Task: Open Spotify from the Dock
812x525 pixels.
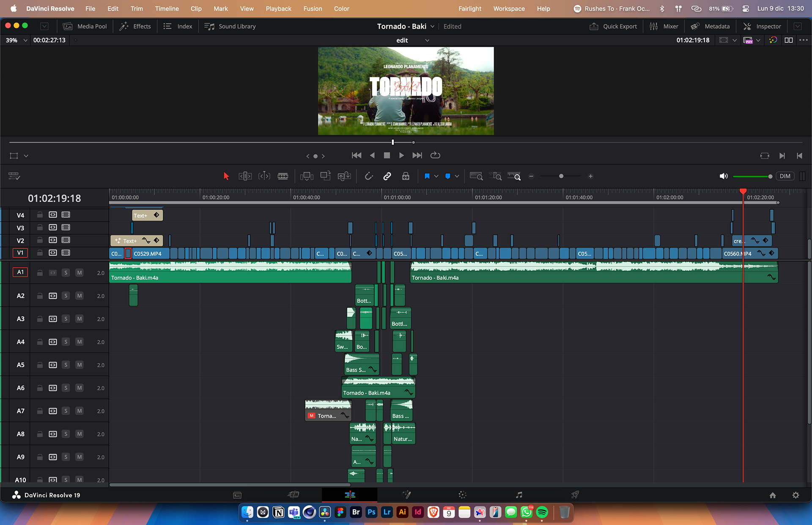Action: (x=542, y=512)
